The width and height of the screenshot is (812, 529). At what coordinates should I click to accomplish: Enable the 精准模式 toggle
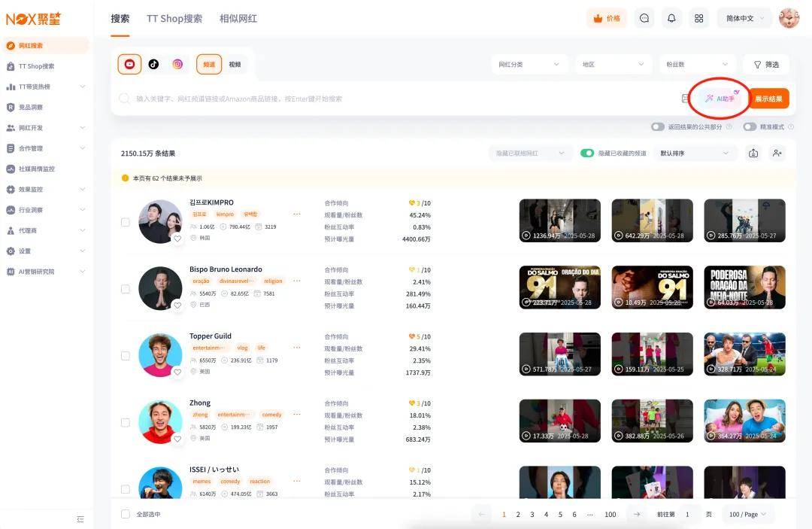(750, 127)
